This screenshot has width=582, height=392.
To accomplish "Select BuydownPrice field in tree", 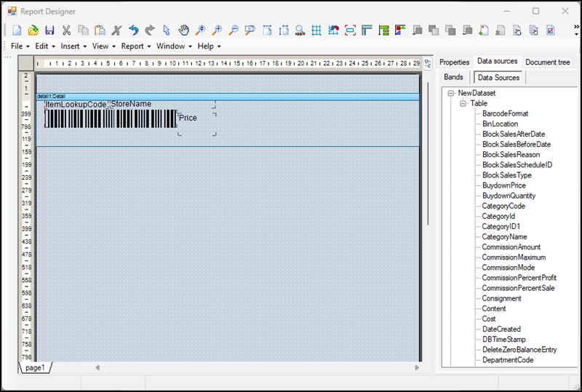I will pyautogui.click(x=503, y=185).
